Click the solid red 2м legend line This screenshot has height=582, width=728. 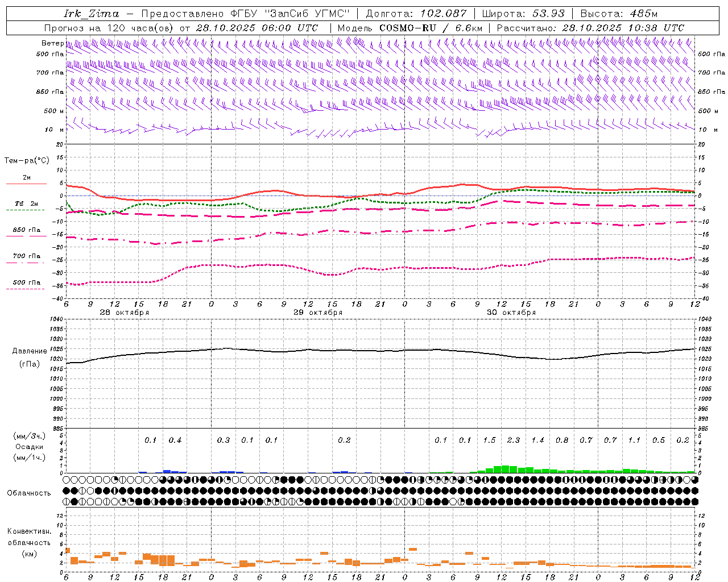[x=26, y=184]
